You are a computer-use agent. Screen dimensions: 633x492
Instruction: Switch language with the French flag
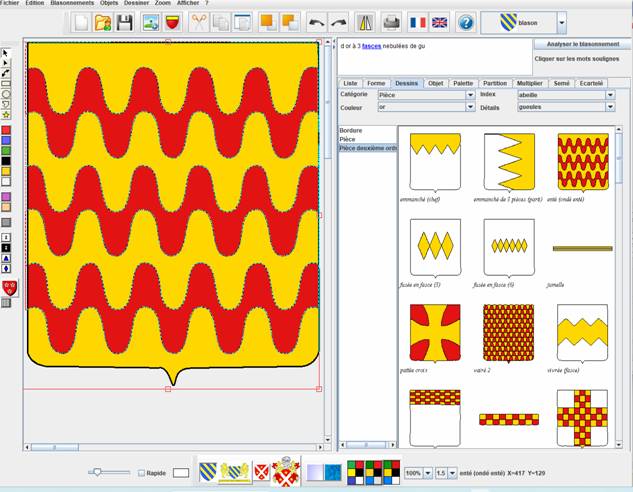[417, 21]
